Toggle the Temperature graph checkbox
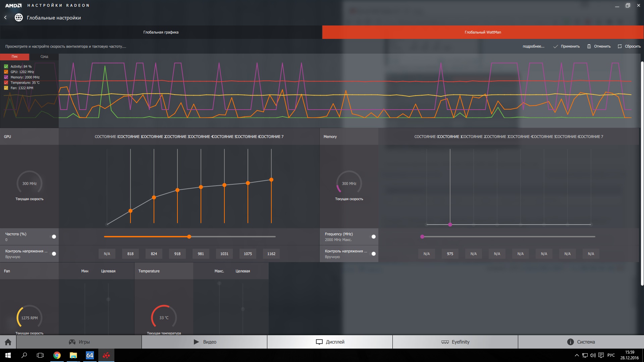Image resolution: width=644 pixels, height=362 pixels. coord(6,82)
